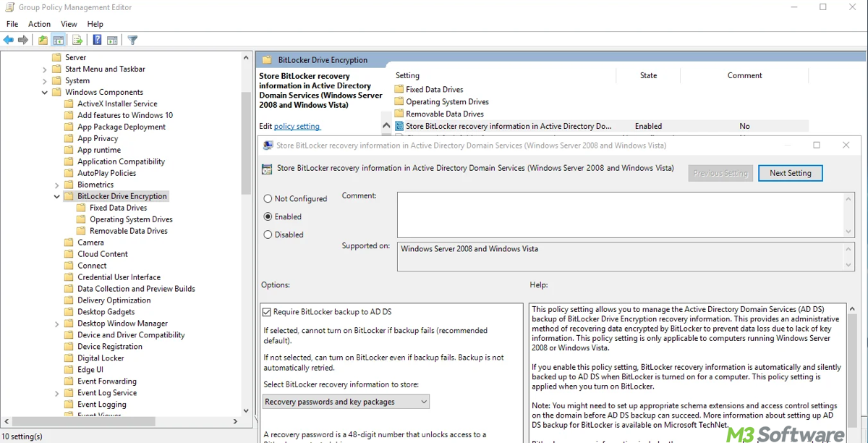Image resolution: width=868 pixels, height=443 pixels.
Task: Sort by the Comment column header
Action: coord(745,75)
